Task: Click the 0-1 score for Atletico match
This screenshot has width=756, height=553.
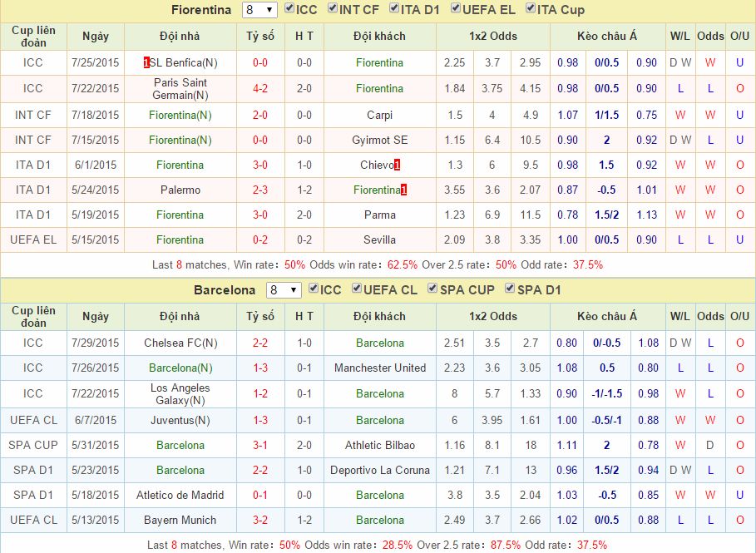Action: [260, 495]
